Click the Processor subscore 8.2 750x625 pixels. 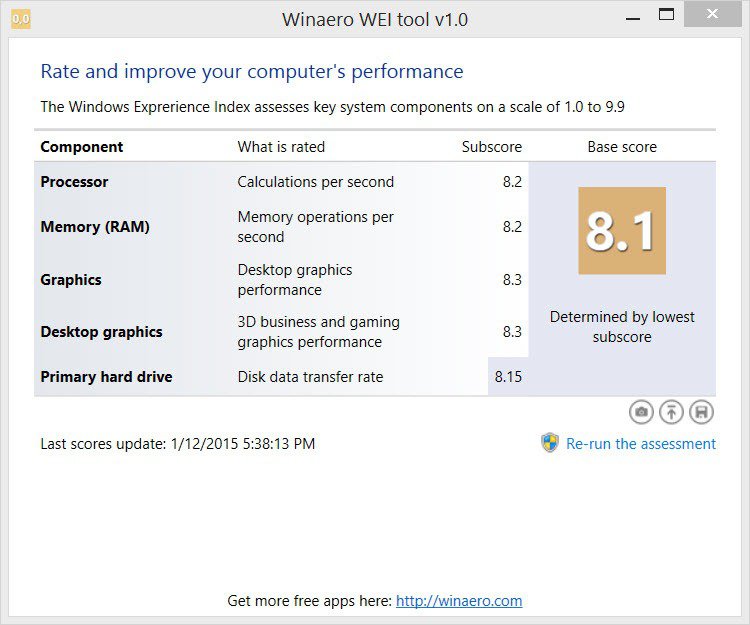click(x=512, y=182)
